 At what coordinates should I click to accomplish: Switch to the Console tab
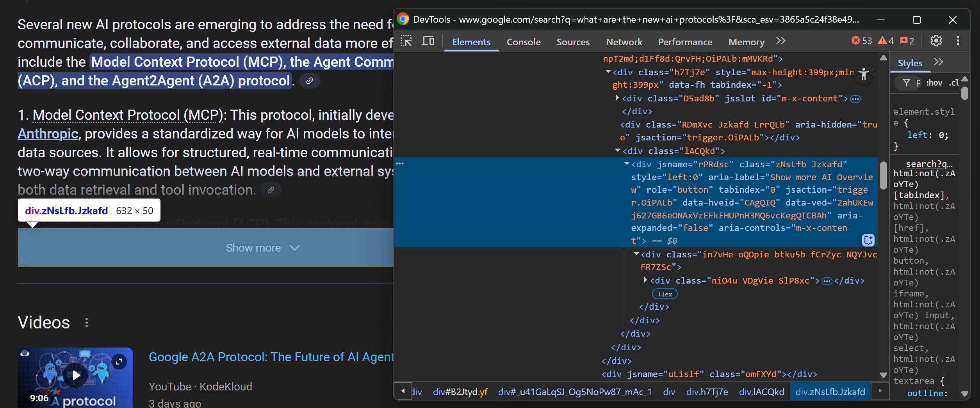click(524, 42)
